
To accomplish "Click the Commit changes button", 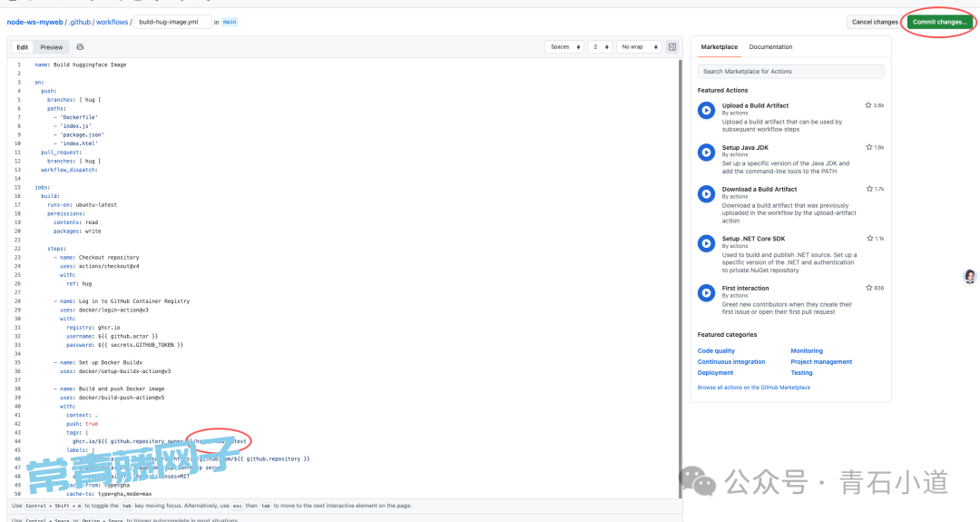I will pyautogui.click(x=939, y=22).
